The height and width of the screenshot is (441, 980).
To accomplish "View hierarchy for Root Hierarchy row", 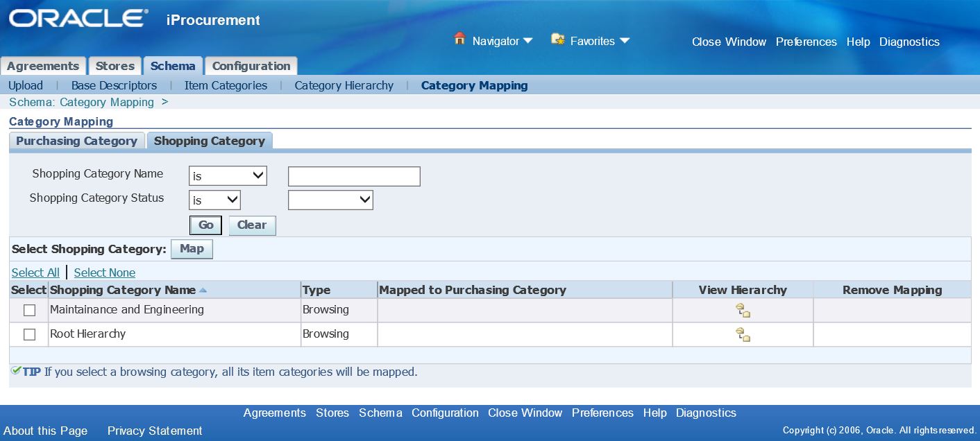I will (743, 335).
